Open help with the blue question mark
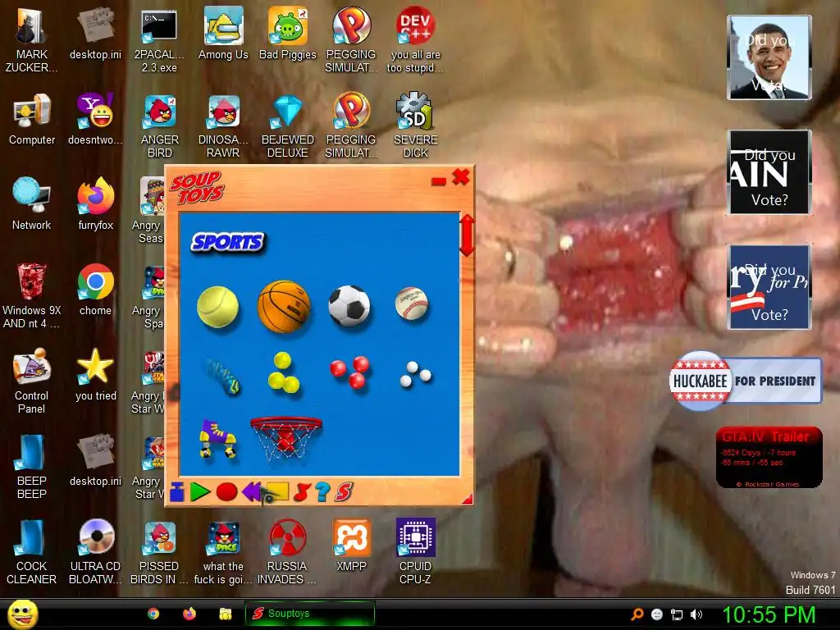840x630 pixels. click(x=322, y=492)
